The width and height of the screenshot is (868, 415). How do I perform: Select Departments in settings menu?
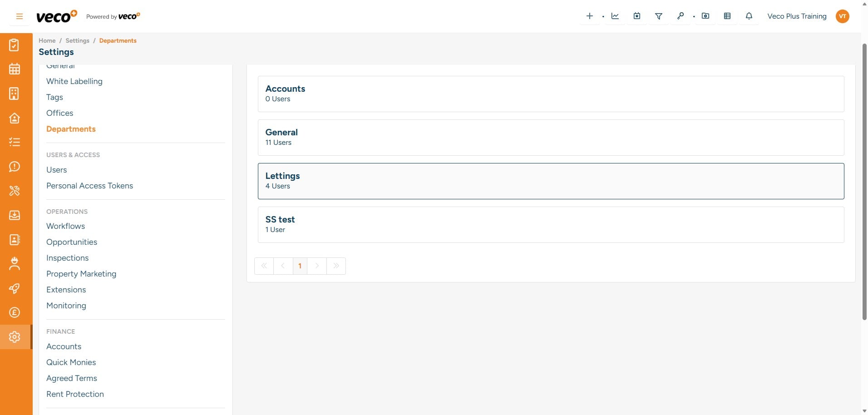[x=71, y=129]
